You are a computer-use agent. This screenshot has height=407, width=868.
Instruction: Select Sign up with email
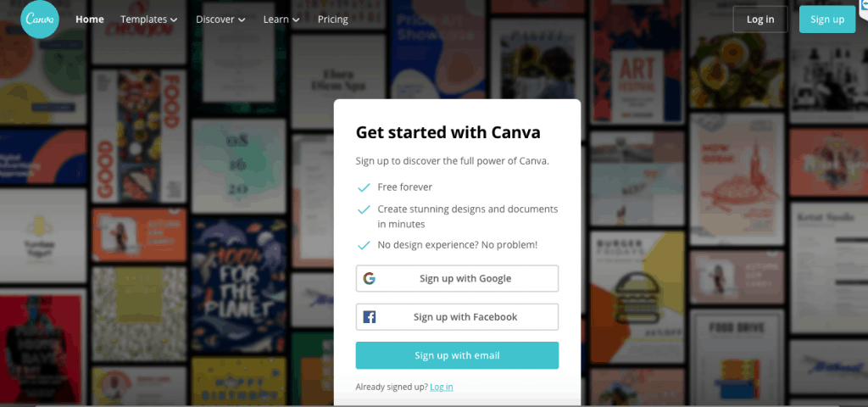(x=457, y=355)
